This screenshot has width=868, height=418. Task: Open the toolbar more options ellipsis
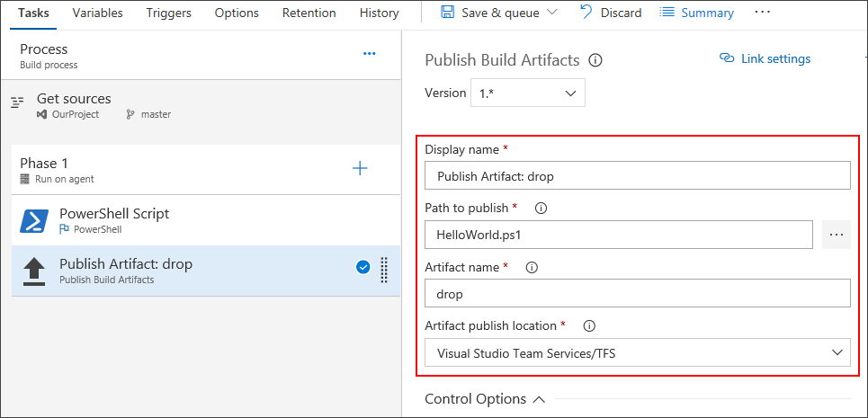pos(762,13)
